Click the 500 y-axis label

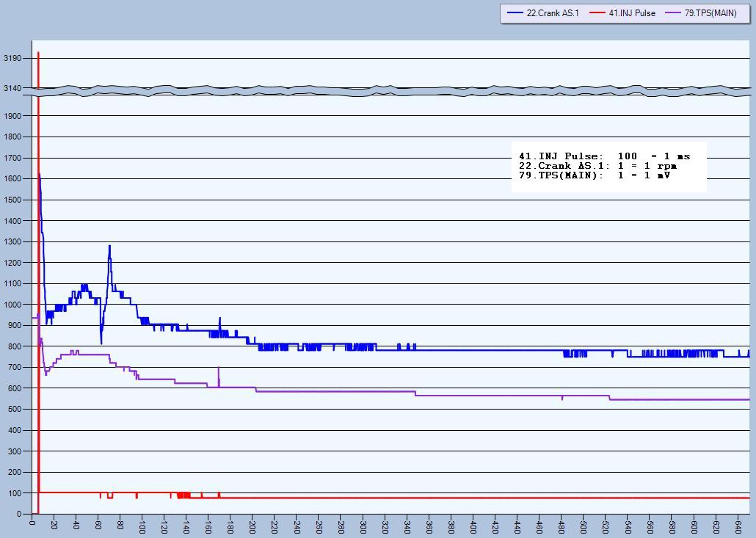15,409
